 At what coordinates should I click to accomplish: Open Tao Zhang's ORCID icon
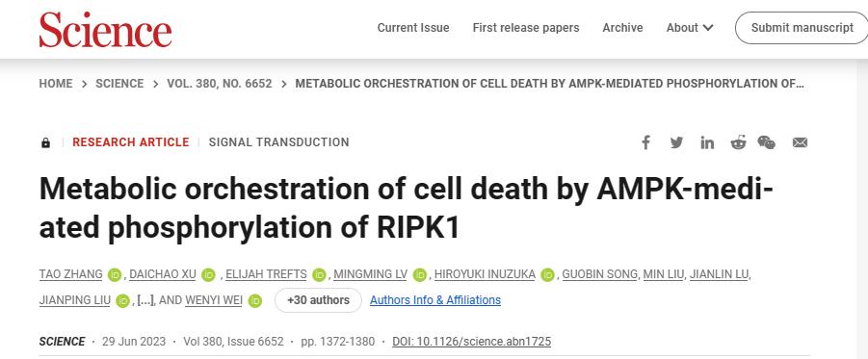(x=116, y=274)
